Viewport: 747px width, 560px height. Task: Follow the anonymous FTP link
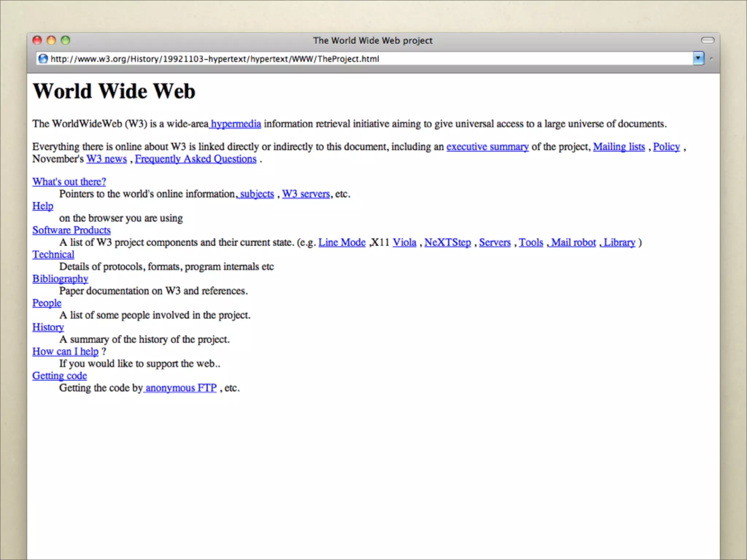pos(181,388)
